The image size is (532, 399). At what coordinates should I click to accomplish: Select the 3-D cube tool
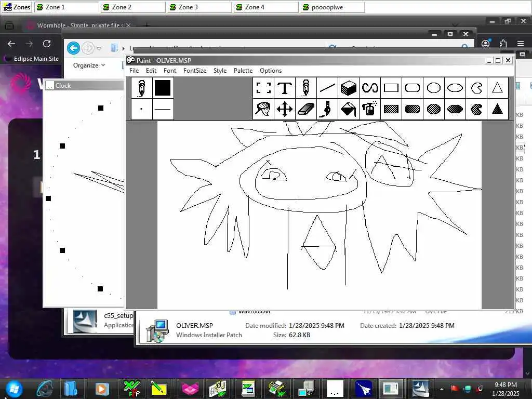[x=349, y=88]
